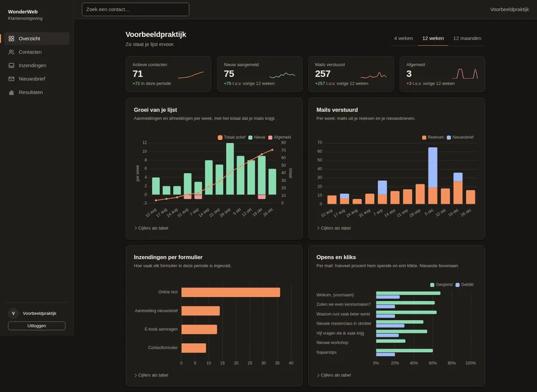The height and width of the screenshot is (392, 537).
Task: Hide the Nieuw series via its legend
Action: pyautogui.click(x=257, y=137)
